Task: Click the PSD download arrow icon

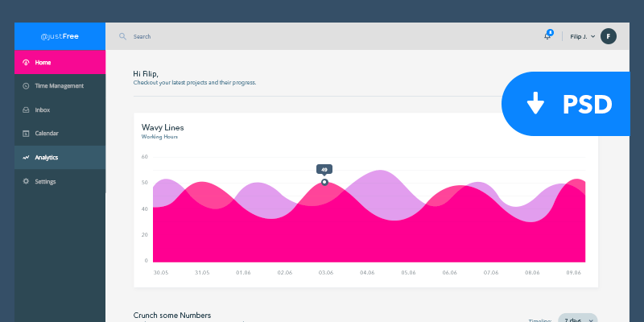Action: click(x=535, y=103)
